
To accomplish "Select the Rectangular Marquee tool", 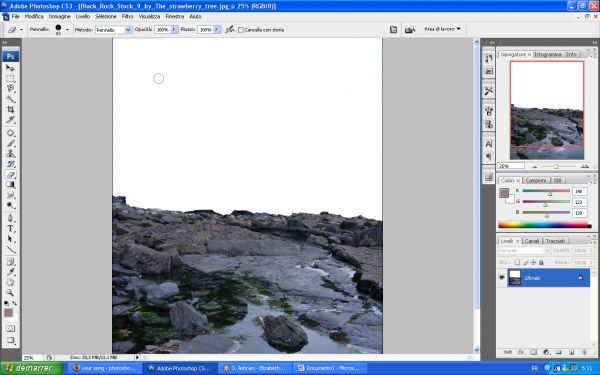I will [x=10, y=78].
